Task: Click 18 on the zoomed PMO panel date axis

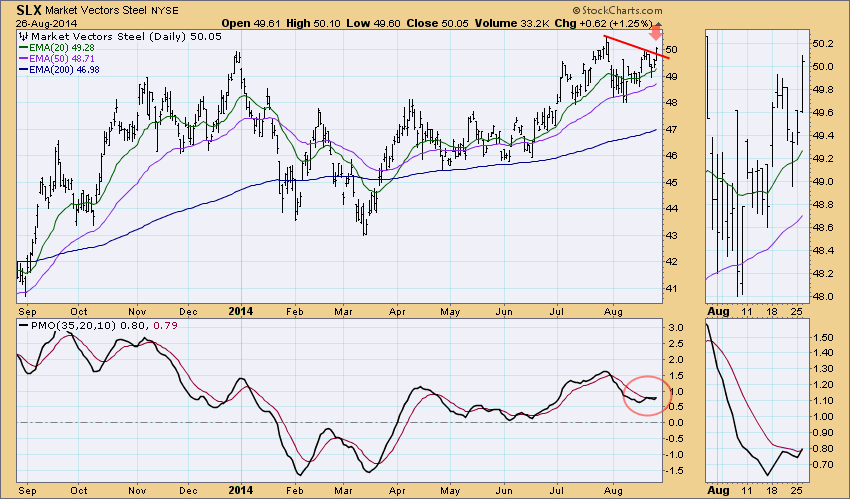Action: pyautogui.click(x=772, y=490)
